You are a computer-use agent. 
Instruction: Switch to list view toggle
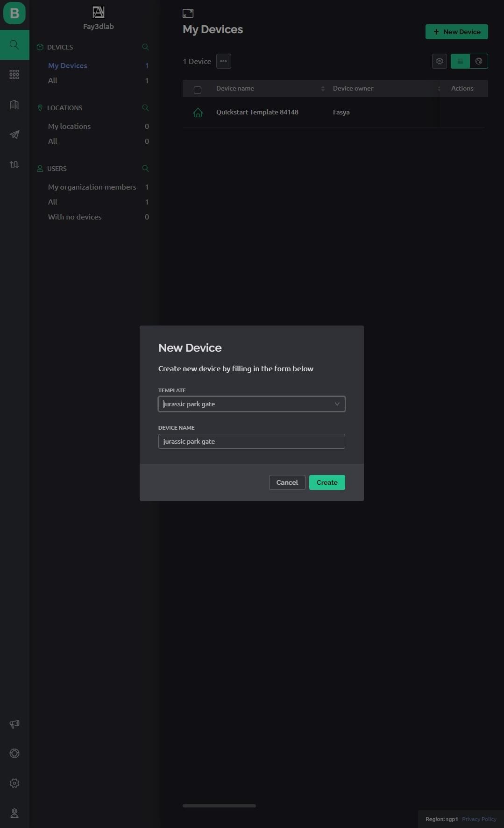tap(460, 61)
